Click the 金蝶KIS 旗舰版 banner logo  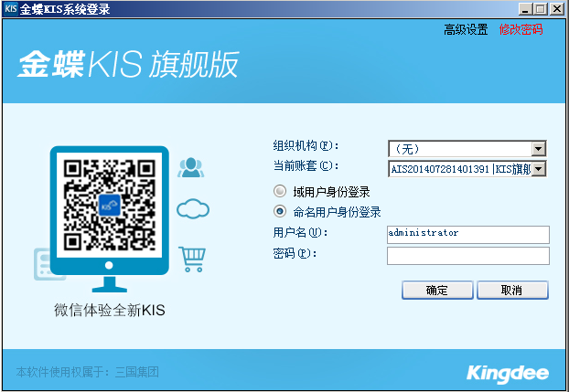coord(128,64)
